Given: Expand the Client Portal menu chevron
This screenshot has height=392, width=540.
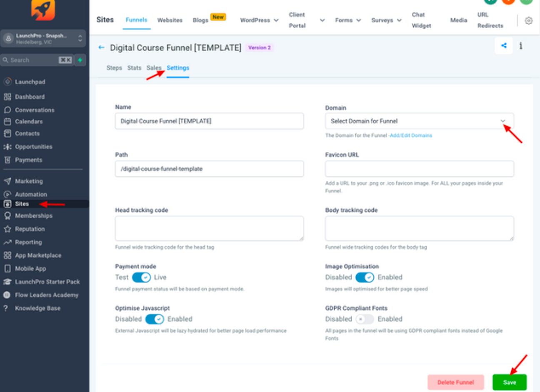Looking at the screenshot, I should click(322, 20).
